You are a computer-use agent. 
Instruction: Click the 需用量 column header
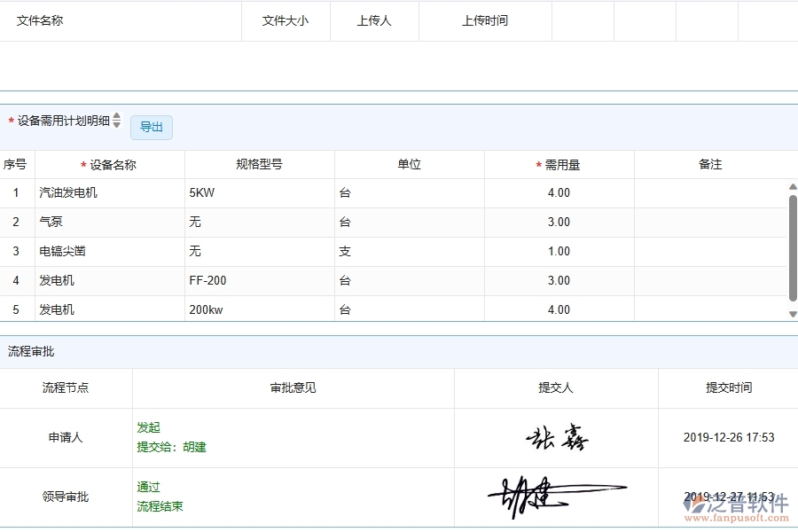tap(559, 164)
